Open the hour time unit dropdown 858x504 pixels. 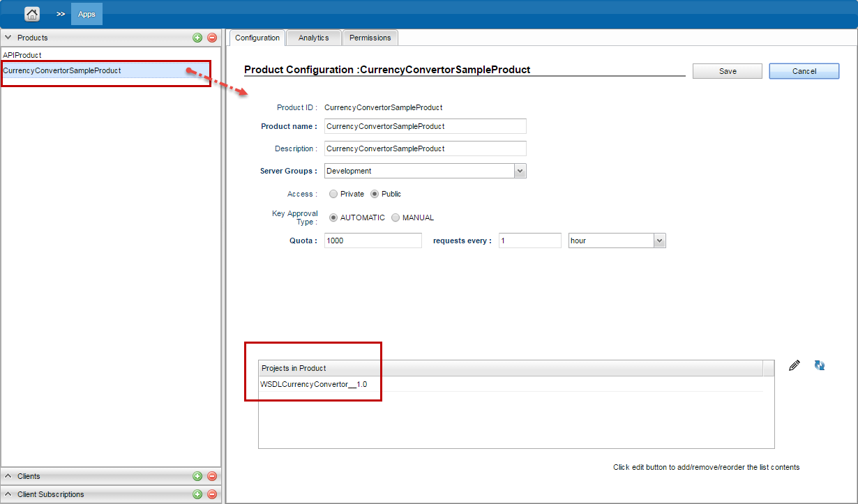659,240
